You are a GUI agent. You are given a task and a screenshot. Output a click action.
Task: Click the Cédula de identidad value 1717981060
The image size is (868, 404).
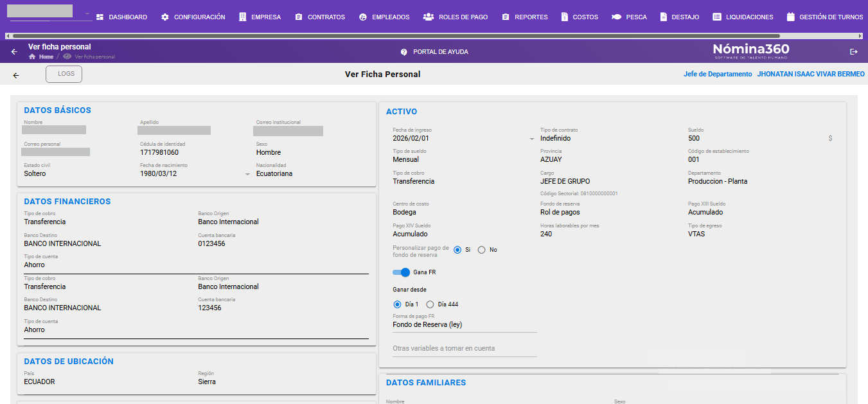159,153
